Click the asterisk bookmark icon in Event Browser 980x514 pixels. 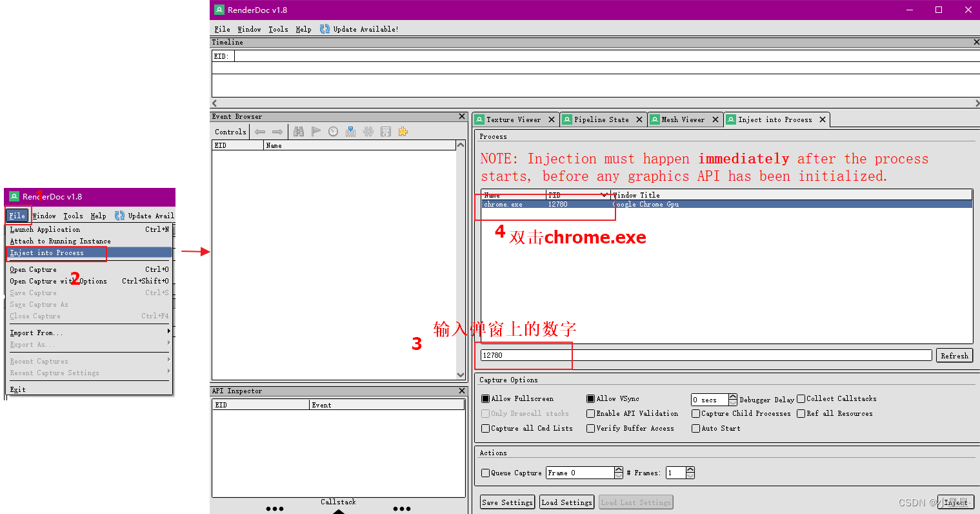pos(368,132)
